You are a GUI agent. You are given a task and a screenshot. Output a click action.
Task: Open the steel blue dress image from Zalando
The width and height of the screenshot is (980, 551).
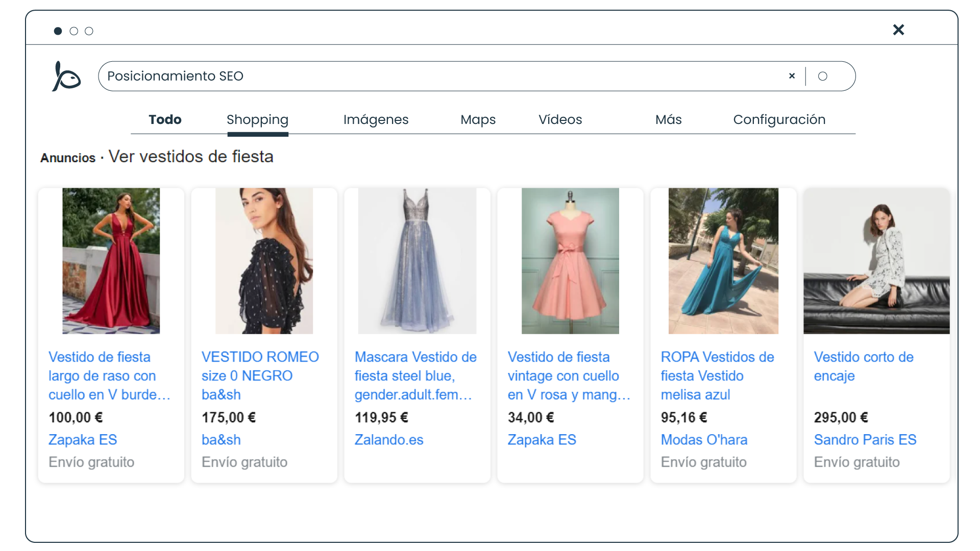pos(417,261)
